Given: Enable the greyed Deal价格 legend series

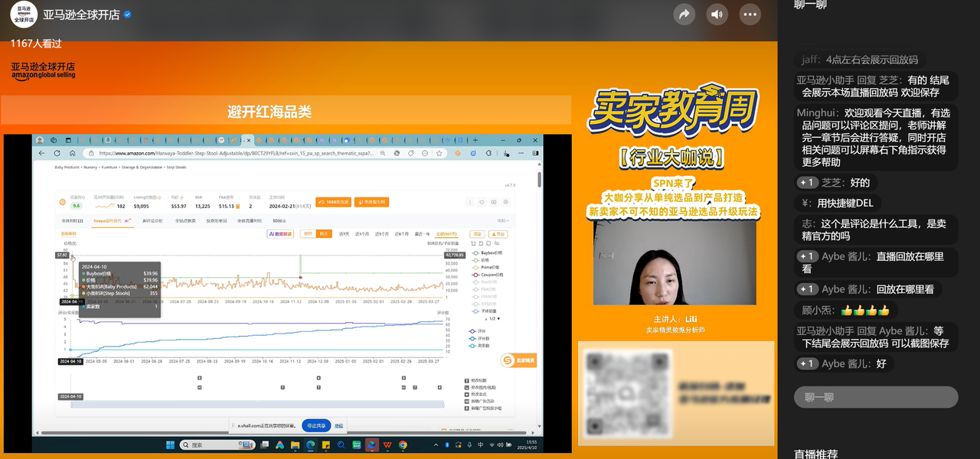Looking at the screenshot, I should 485,282.
